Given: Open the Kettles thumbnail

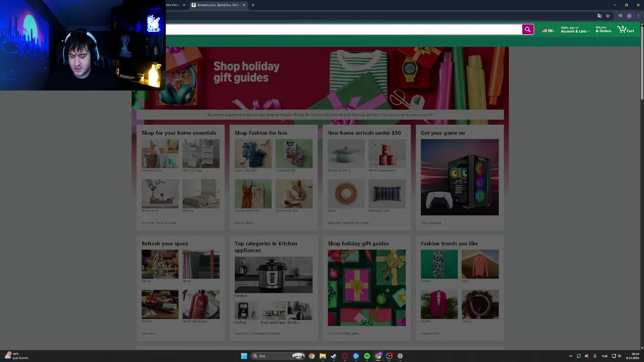Looking at the screenshot, I should pos(300,311).
